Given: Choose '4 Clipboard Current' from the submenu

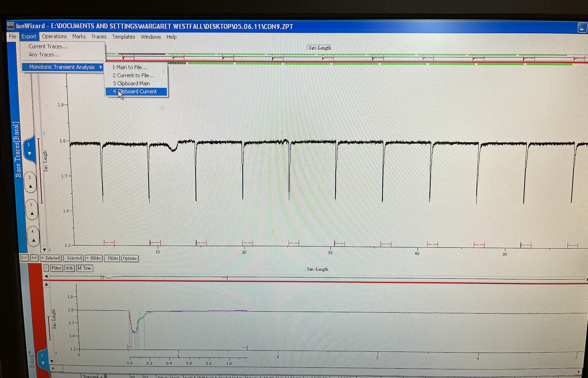Looking at the screenshot, I should pyautogui.click(x=136, y=92).
